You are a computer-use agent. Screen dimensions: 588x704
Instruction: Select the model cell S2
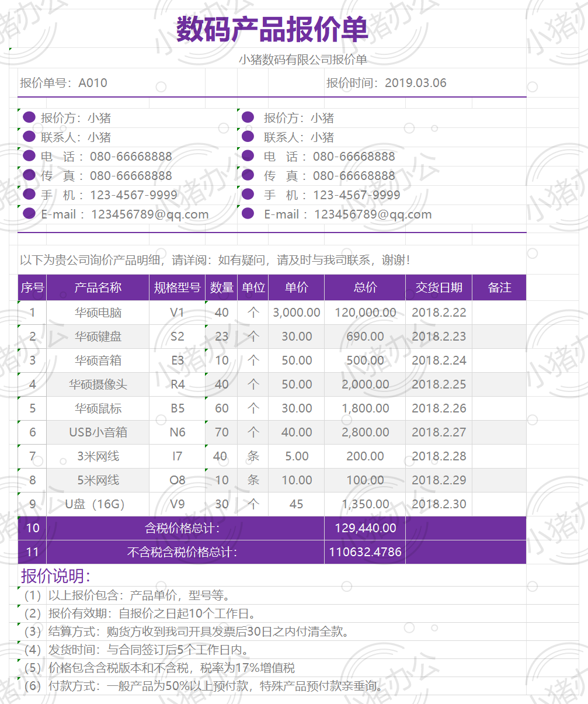coord(178,337)
